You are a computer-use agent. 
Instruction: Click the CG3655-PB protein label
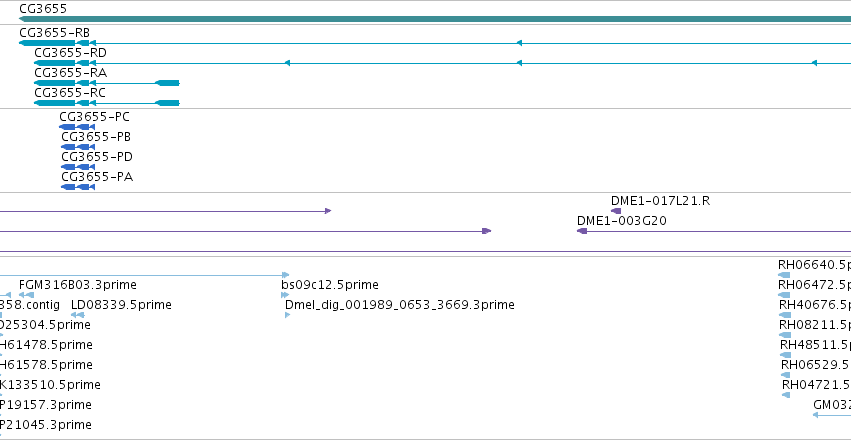[x=96, y=137]
